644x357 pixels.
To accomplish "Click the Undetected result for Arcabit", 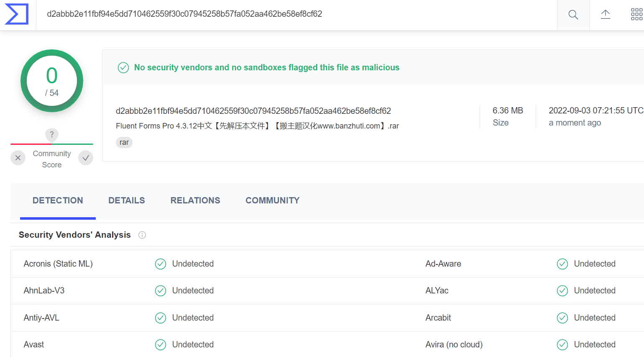I will click(x=595, y=318).
